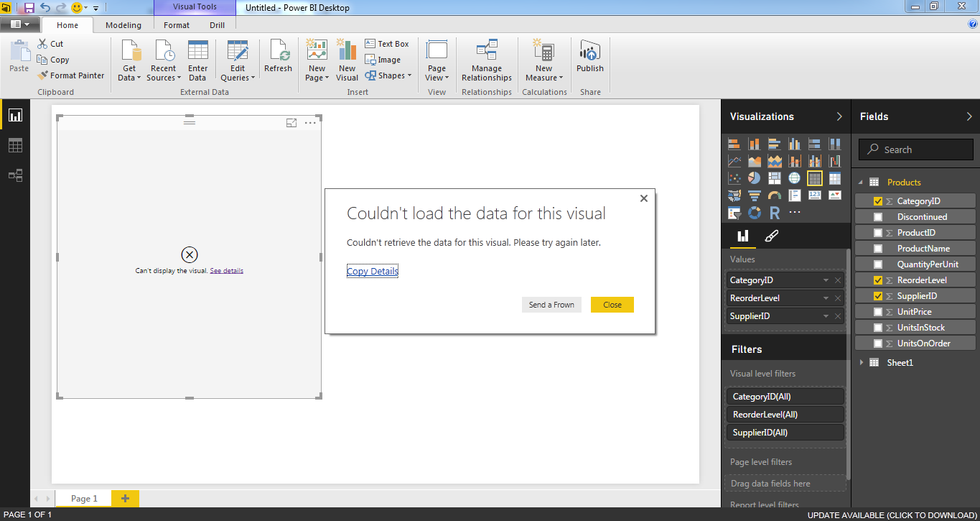Open Relationships view in left sidebar
Screen dimensions: 980x521
(x=15, y=175)
